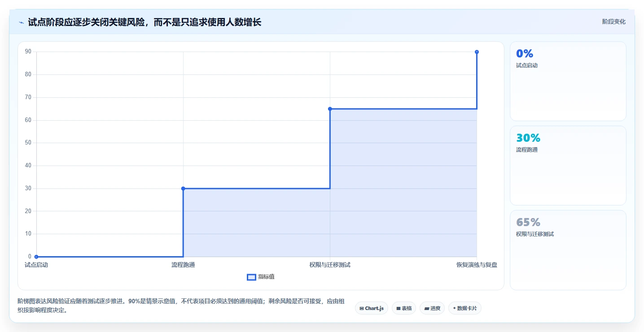Click the 50 y-axis tick label
The image size is (644, 332).
click(28, 143)
